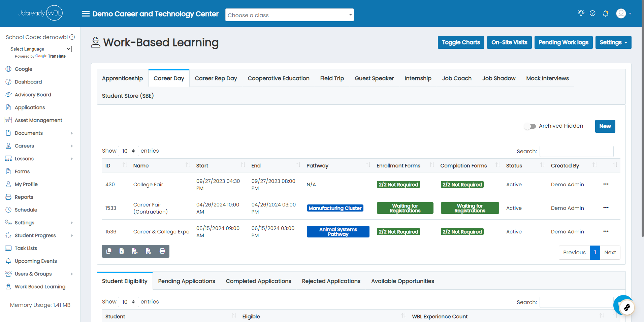The width and height of the screenshot is (644, 322).
Task: Expand Student Progress in the sidebar
Action: 40,235
